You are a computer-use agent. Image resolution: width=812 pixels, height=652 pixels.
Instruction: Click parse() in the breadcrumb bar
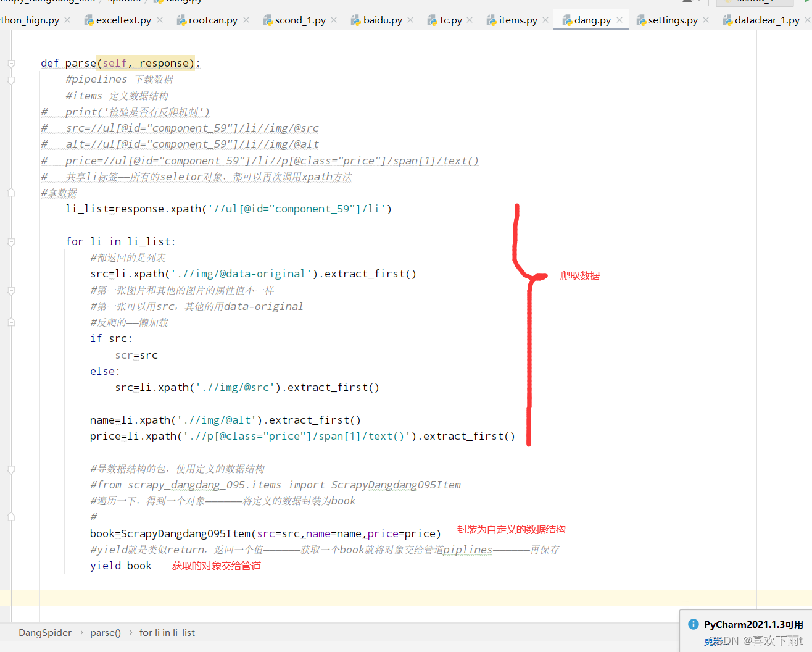[x=106, y=632]
